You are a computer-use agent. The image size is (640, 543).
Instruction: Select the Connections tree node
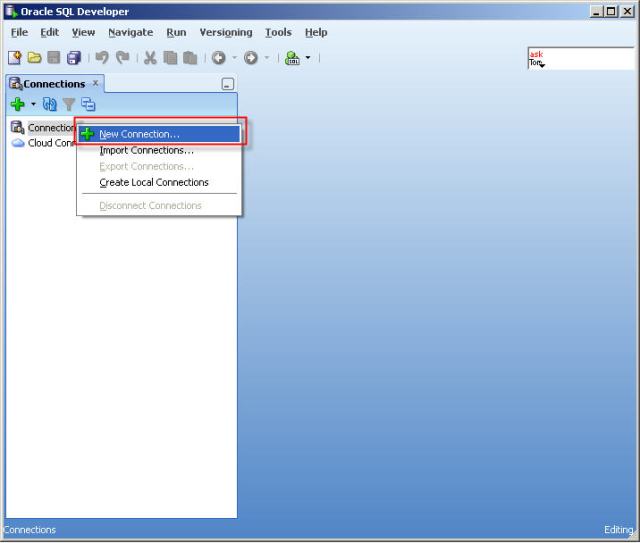point(51,128)
